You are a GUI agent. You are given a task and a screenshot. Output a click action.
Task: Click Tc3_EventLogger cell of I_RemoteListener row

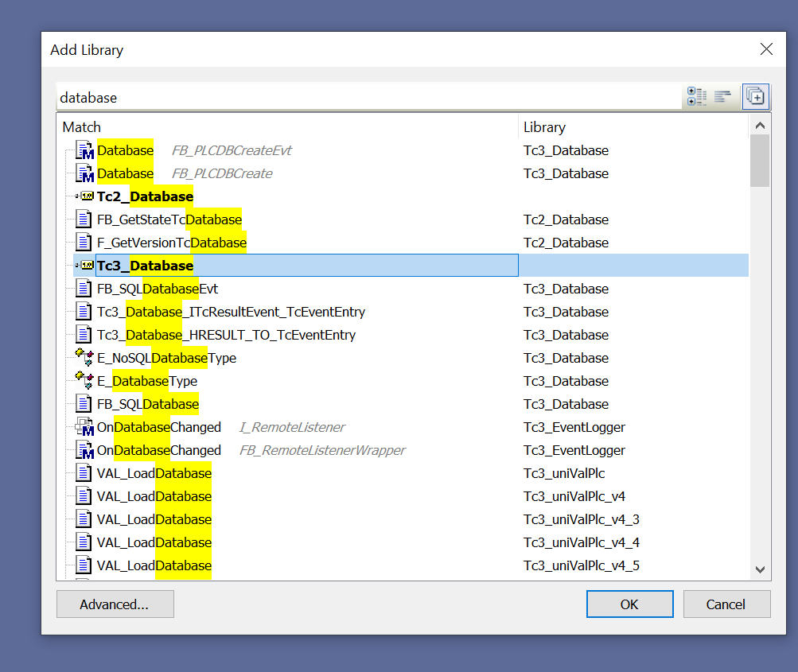574,427
